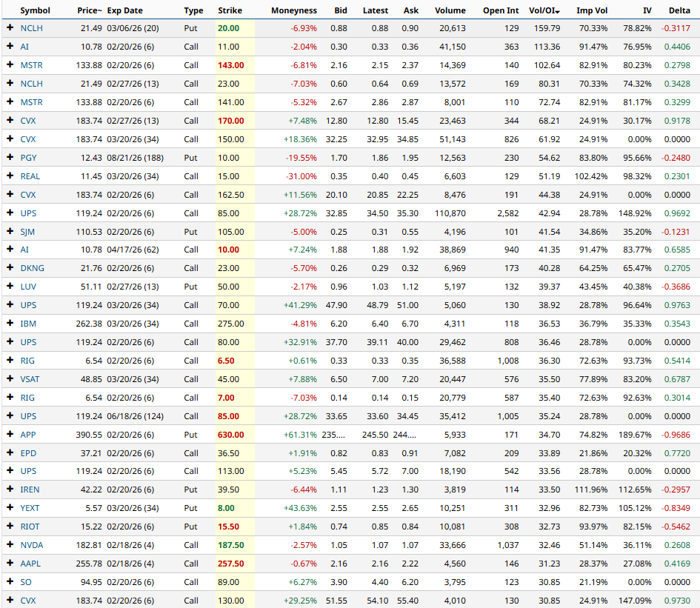Sort by Symbol column header
This screenshot has height=608, width=700.
[x=35, y=10]
